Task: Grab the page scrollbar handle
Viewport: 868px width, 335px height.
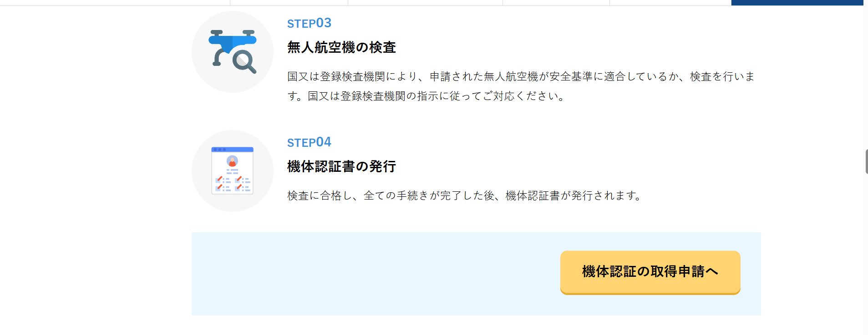Action: tap(866, 161)
